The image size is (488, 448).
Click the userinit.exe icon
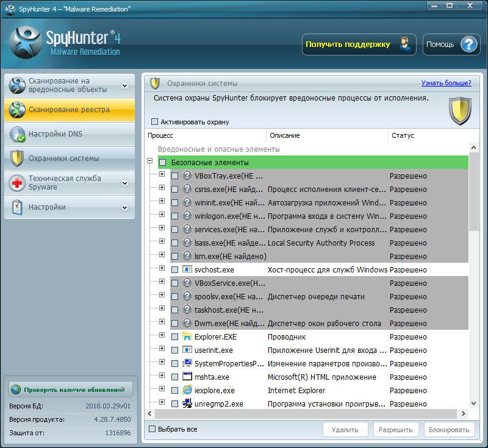tap(187, 350)
